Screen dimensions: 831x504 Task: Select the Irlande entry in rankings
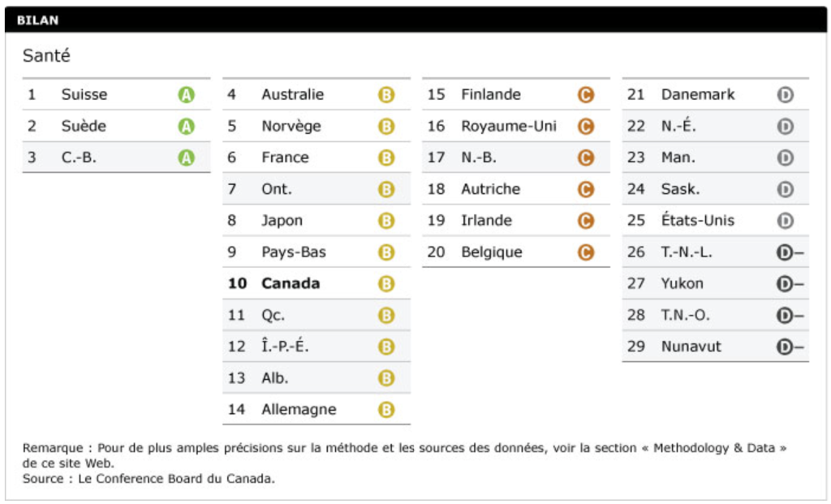pos(486,221)
